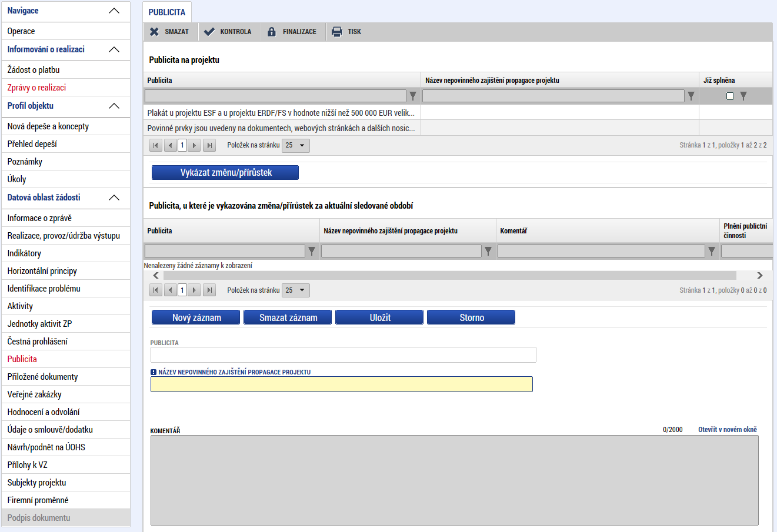The width and height of the screenshot is (777, 532).
Task: Click horizontal scrollbar of lower table
Action: pyautogui.click(x=450, y=275)
